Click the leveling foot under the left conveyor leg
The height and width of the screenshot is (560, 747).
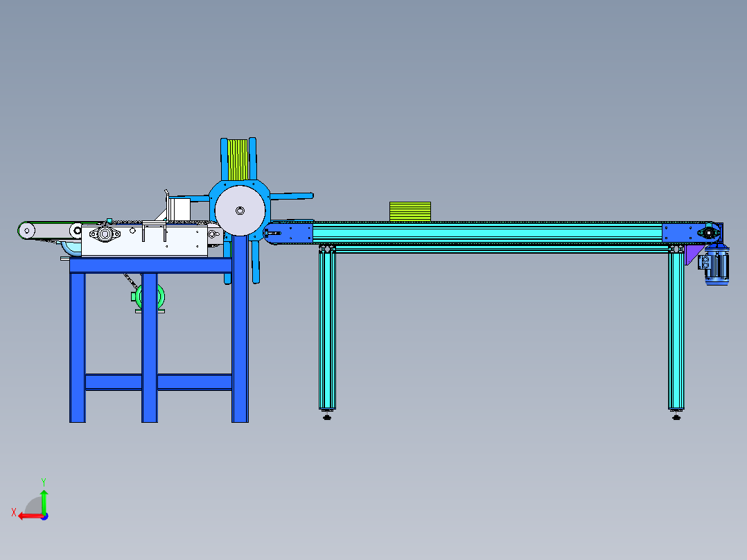[x=327, y=416]
